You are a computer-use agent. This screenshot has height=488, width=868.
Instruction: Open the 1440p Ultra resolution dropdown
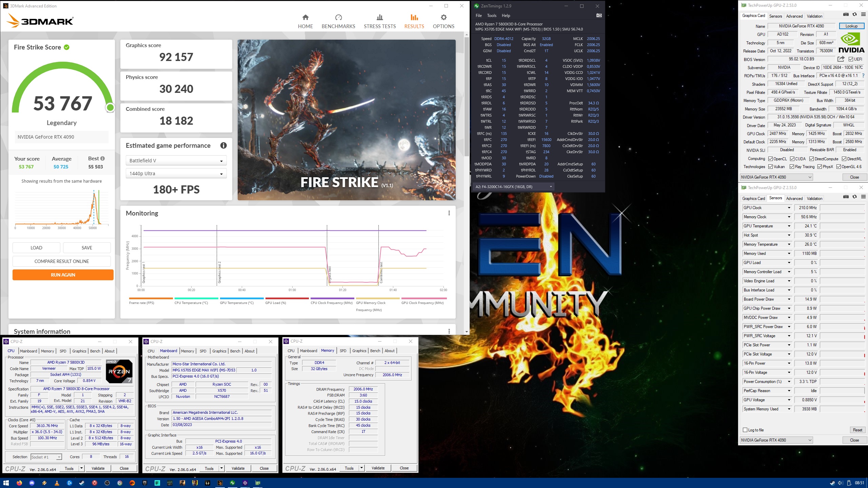pos(176,174)
